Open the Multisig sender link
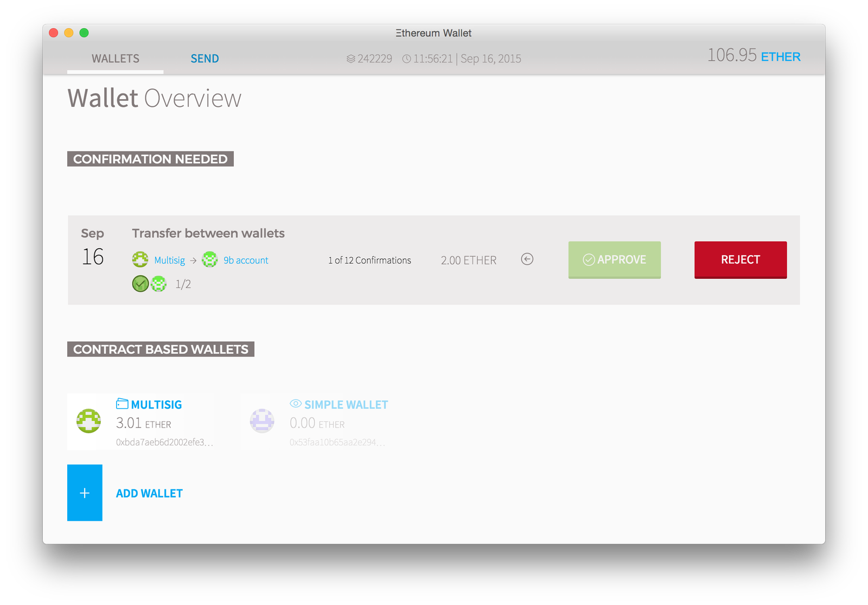This screenshot has height=605, width=868. tap(169, 260)
